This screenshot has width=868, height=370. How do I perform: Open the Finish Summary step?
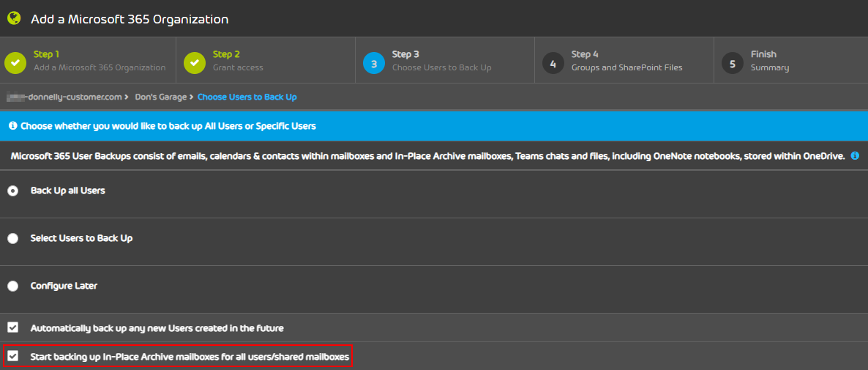(x=791, y=60)
